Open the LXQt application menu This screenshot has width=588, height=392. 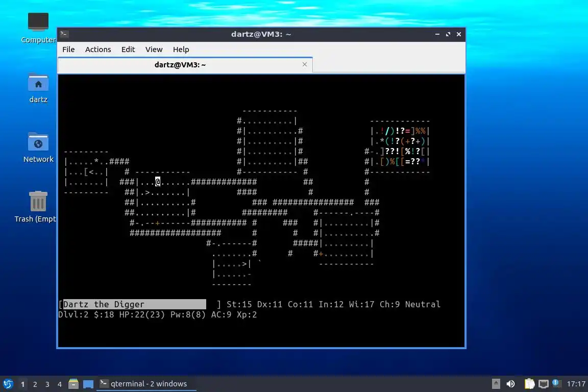tap(8, 384)
